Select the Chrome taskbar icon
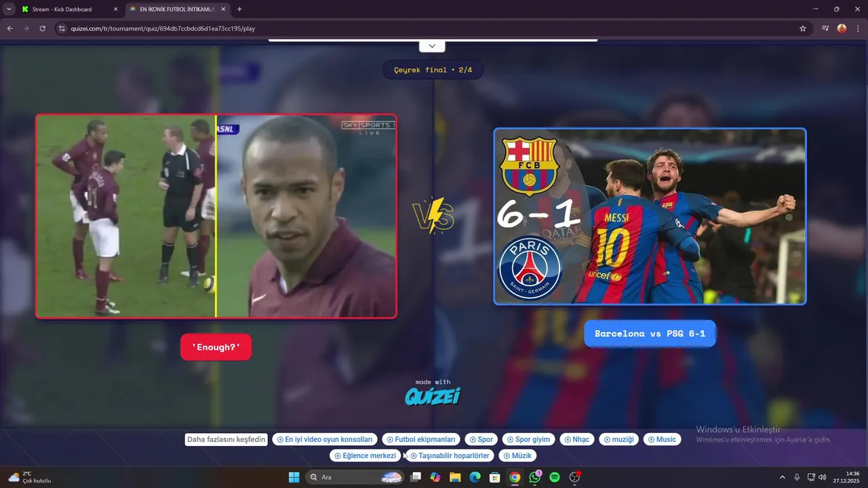Viewport: 868px width, 488px height. tap(515, 477)
